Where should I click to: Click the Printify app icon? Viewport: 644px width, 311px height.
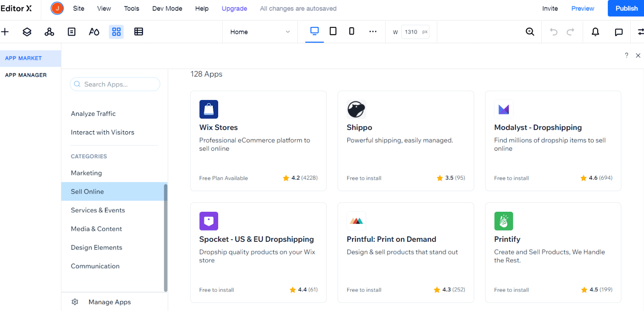pos(504,221)
